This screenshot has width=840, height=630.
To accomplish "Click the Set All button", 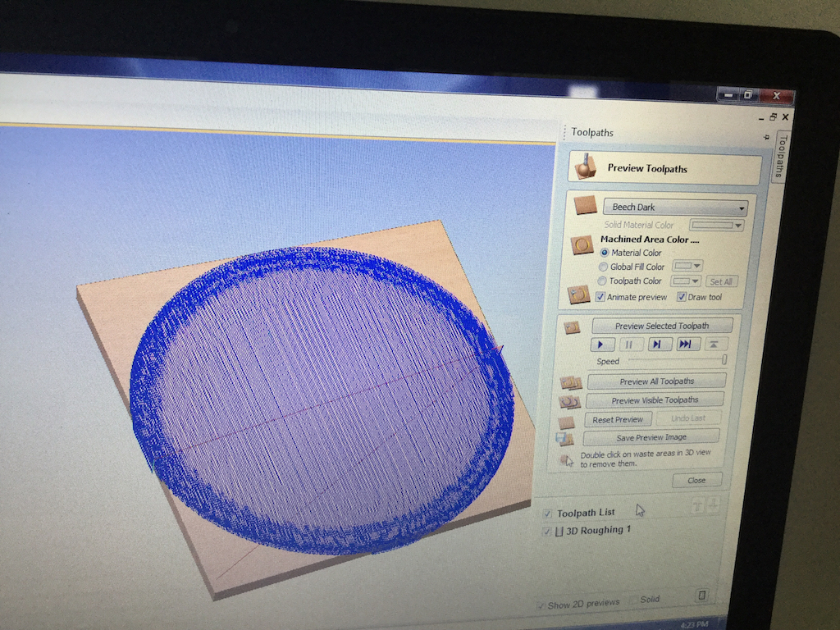I will click(721, 282).
